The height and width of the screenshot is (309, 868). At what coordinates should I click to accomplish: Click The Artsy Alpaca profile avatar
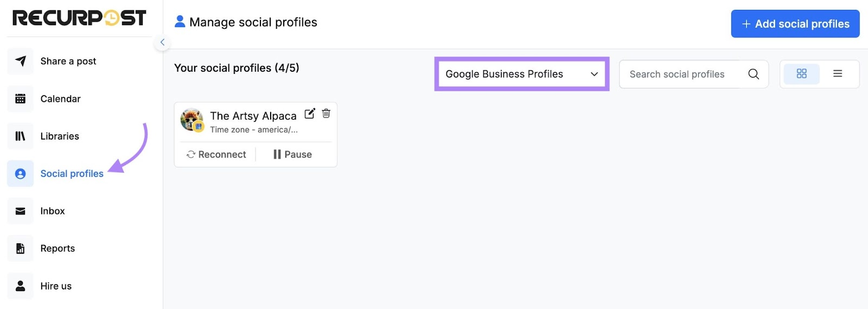click(192, 120)
